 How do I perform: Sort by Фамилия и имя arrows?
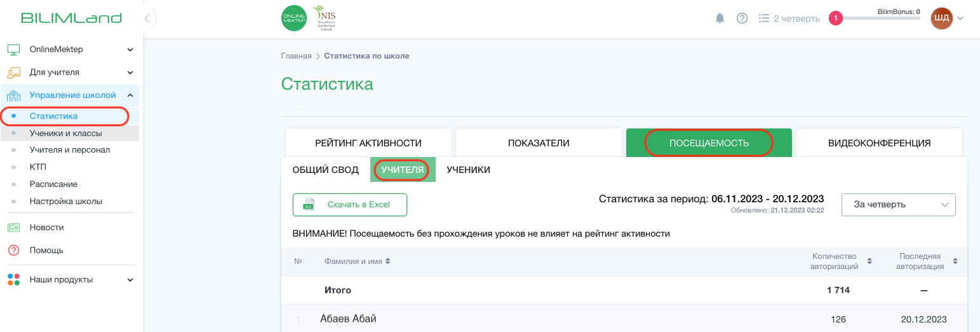coord(387,261)
